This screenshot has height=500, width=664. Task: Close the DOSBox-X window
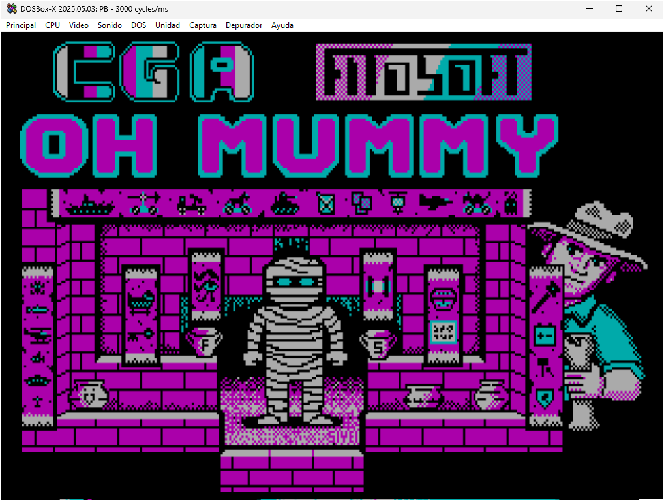click(648, 8)
